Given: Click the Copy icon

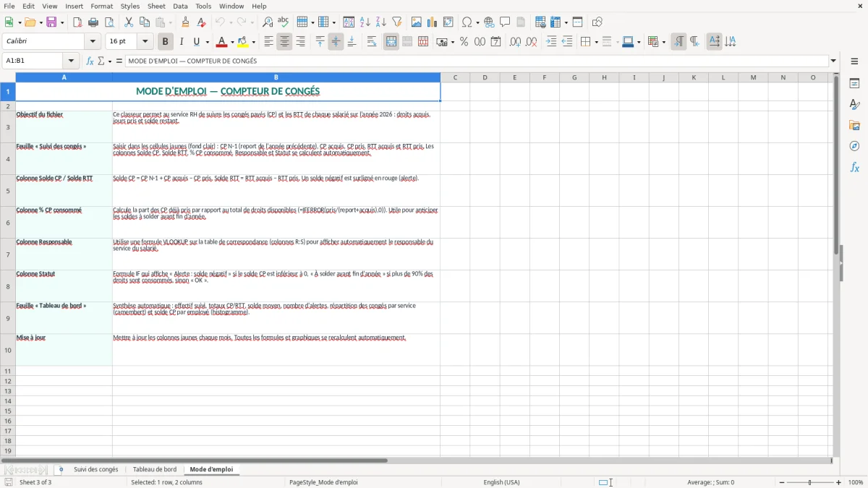Looking at the screenshot, I should [144, 22].
